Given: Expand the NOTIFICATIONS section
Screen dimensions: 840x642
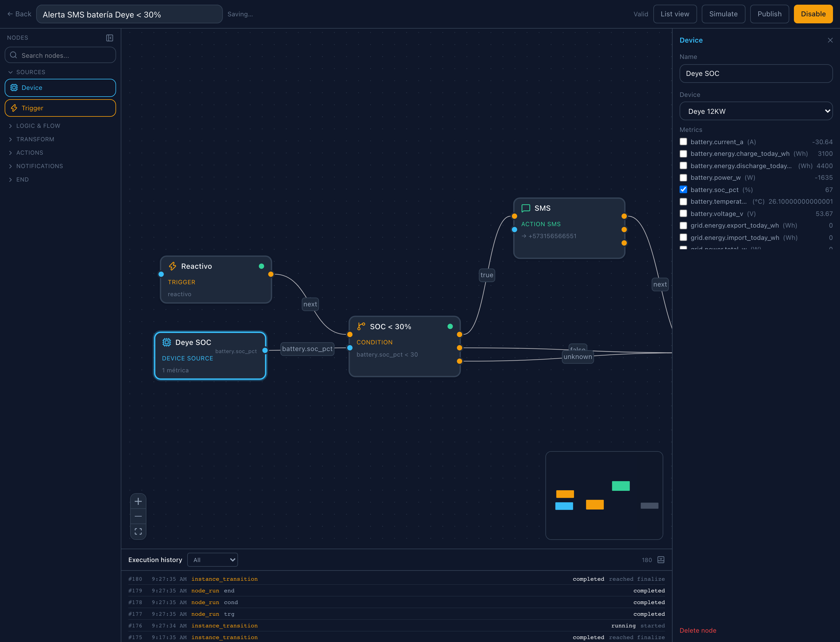Looking at the screenshot, I should [x=36, y=166].
